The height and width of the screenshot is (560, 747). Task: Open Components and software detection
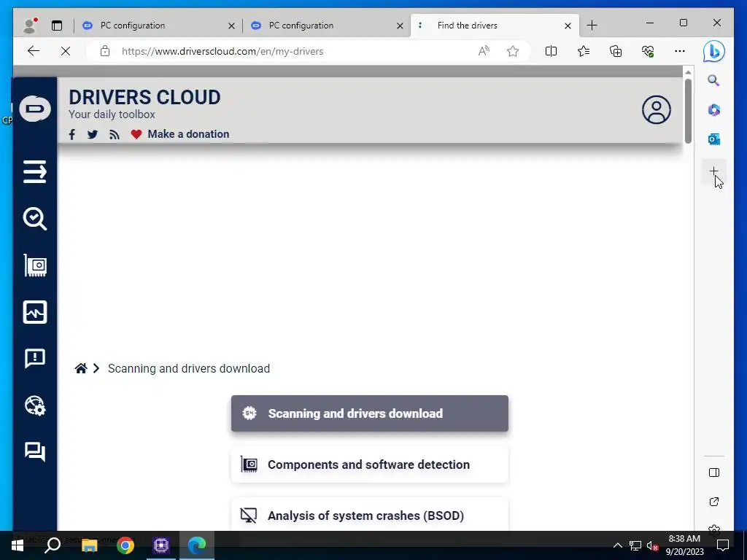(x=370, y=464)
